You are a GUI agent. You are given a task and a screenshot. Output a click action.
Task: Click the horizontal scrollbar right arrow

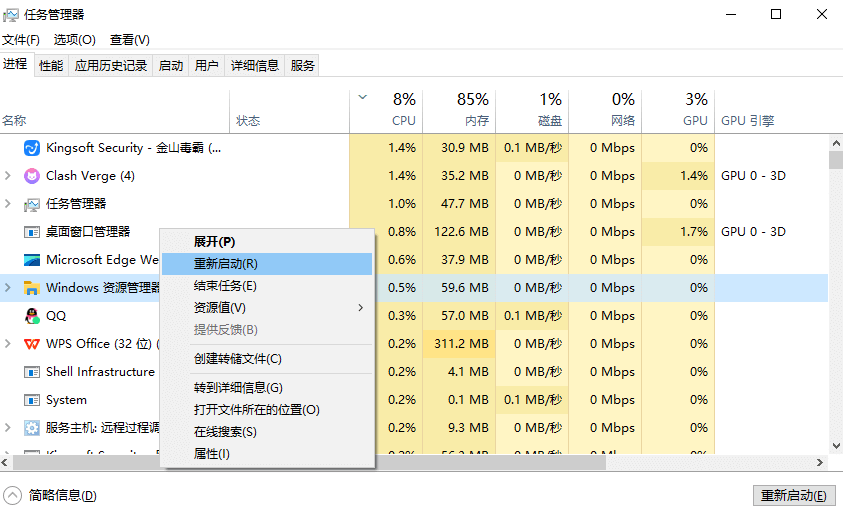(820, 462)
